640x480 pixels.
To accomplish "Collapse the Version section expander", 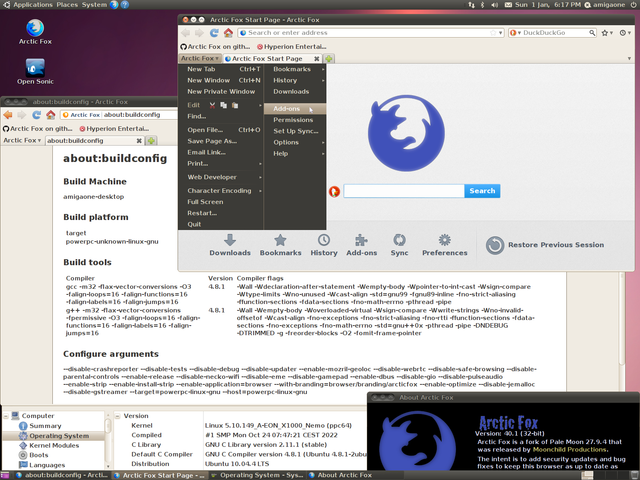I will pos(118,416).
